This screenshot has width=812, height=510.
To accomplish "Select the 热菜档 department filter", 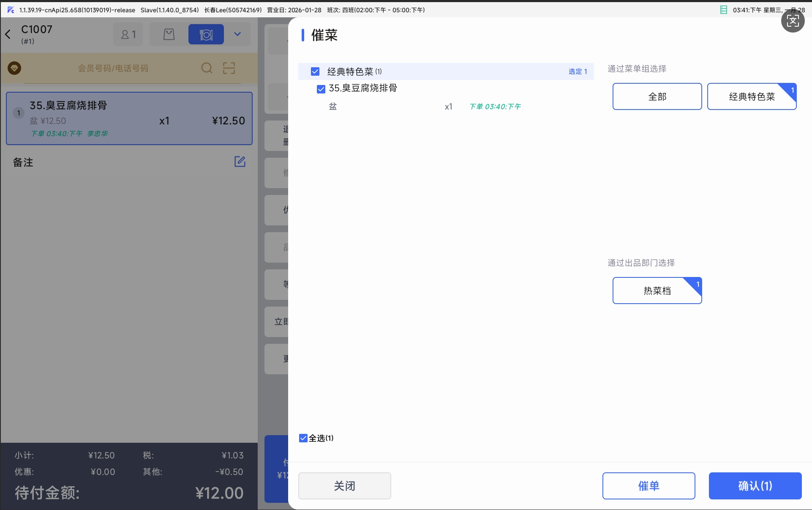I will coord(657,291).
